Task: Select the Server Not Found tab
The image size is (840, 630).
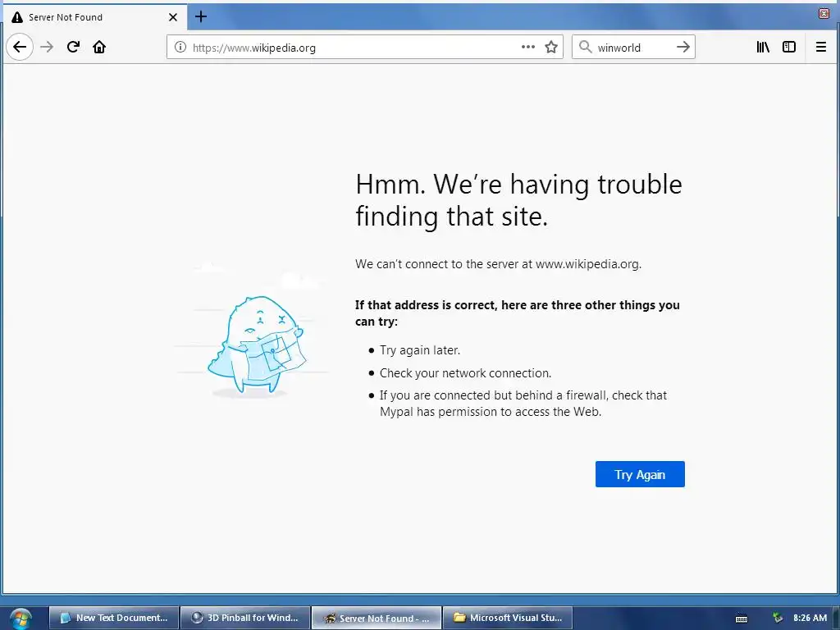Action: click(95, 17)
